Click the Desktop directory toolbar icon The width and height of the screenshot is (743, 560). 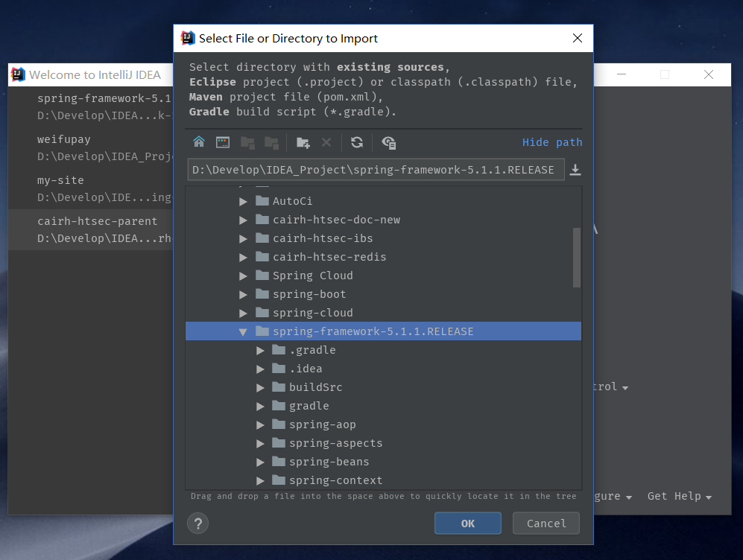point(223,142)
